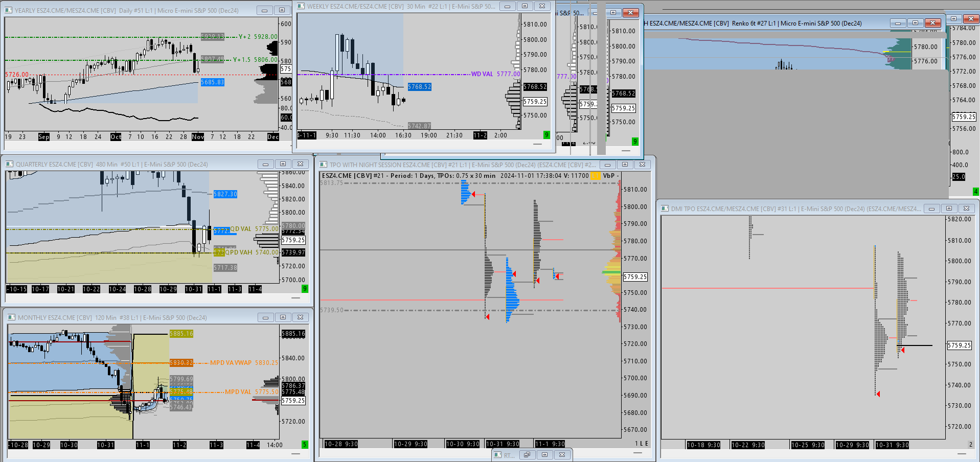Close the Renko 6t #27 chart window
The width and height of the screenshot is (980, 462).
tap(933, 23)
